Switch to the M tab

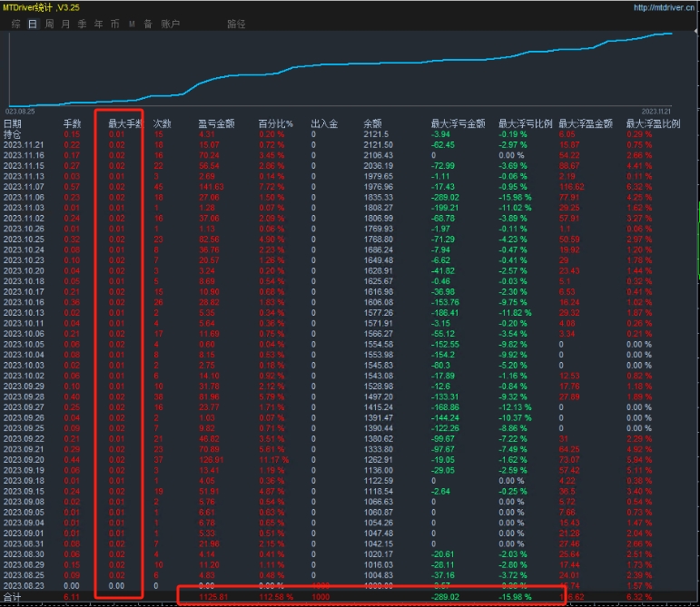click(132, 24)
